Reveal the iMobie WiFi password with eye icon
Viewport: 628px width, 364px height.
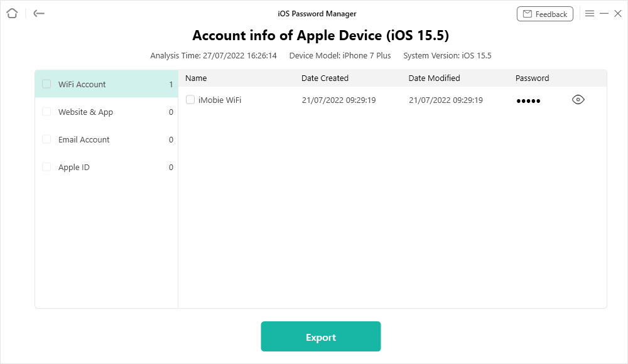click(578, 99)
